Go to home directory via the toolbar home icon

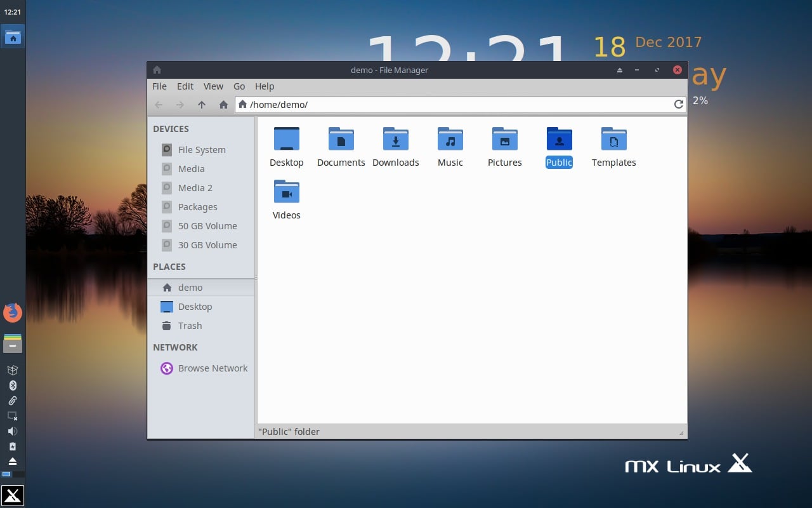(x=223, y=104)
